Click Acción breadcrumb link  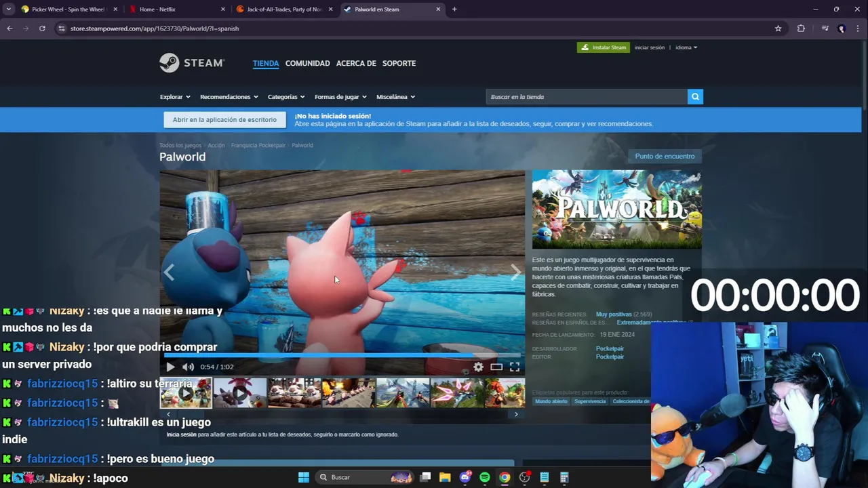[216, 145]
